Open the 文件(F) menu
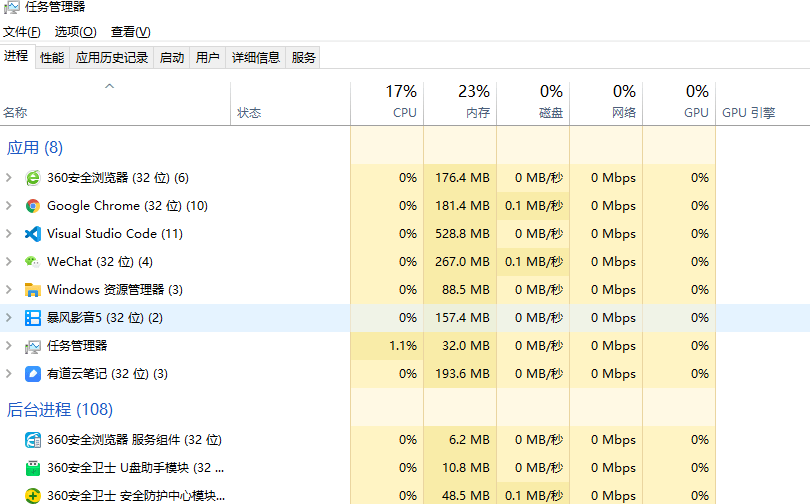Image resolution: width=810 pixels, height=504 pixels. coord(22,32)
